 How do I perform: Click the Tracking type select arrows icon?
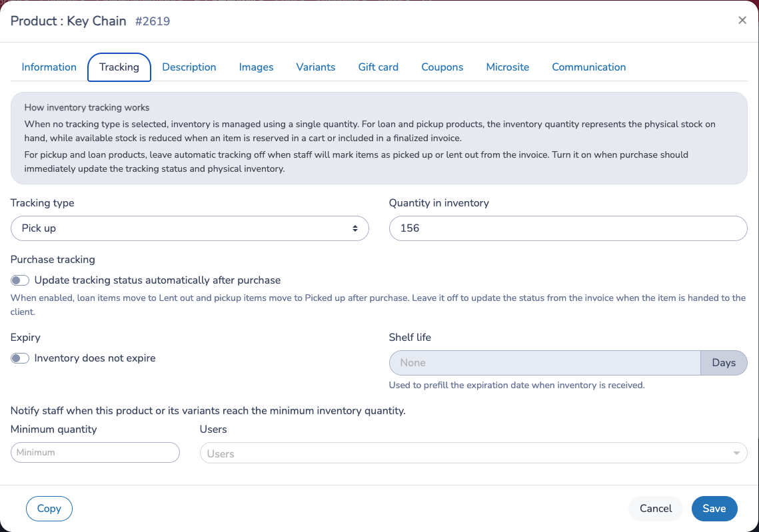[355, 228]
